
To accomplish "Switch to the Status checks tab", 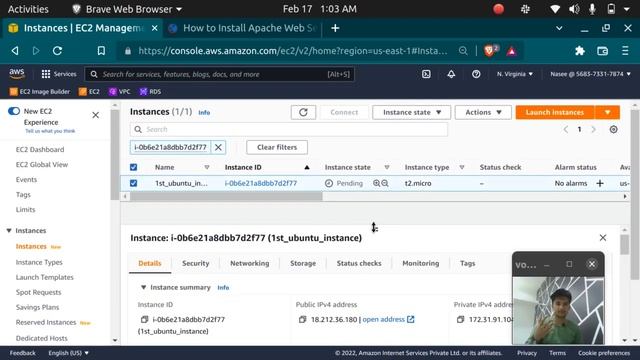I will point(359,263).
